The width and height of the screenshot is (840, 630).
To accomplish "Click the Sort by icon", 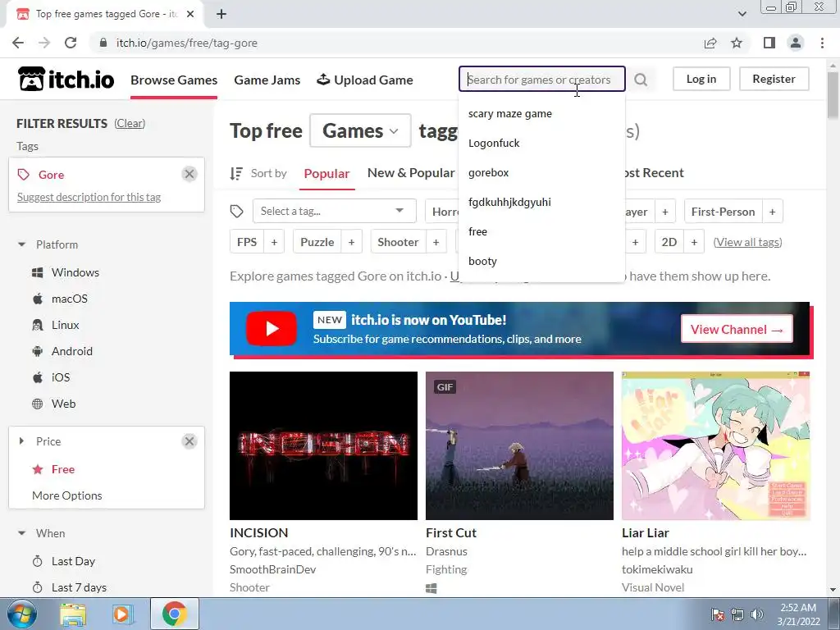I will point(236,174).
